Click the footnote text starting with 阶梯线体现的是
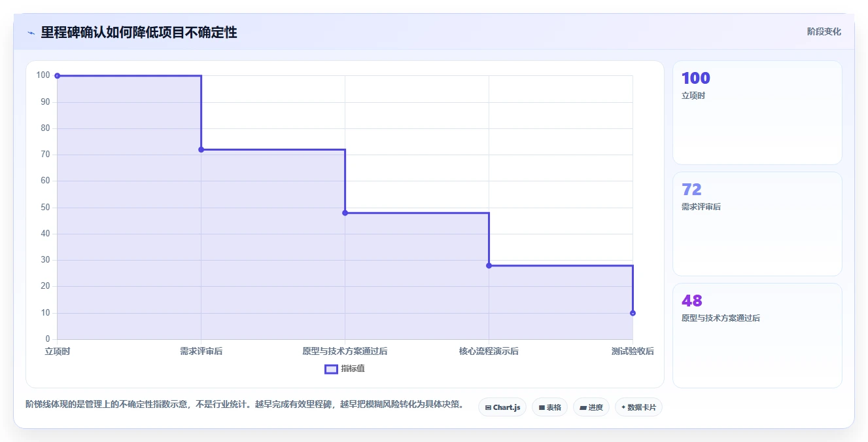Image resolution: width=868 pixels, height=442 pixels. click(x=245, y=405)
